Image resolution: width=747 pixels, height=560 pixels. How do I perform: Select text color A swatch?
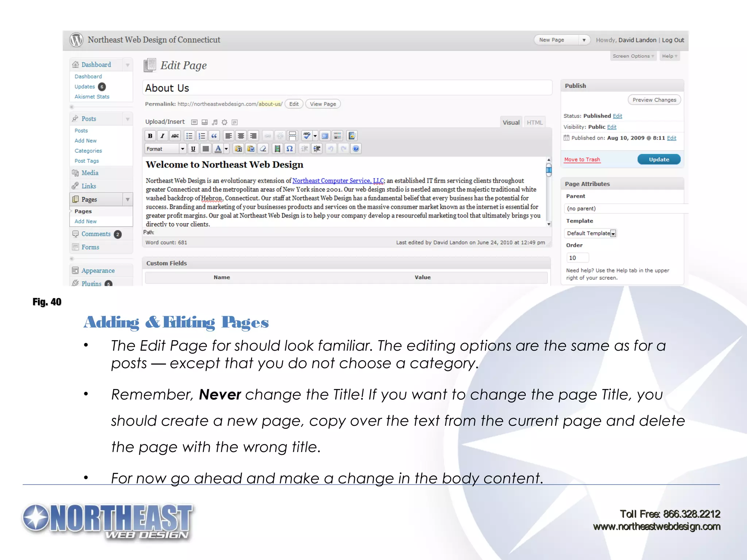pyautogui.click(x=218, y=149)
